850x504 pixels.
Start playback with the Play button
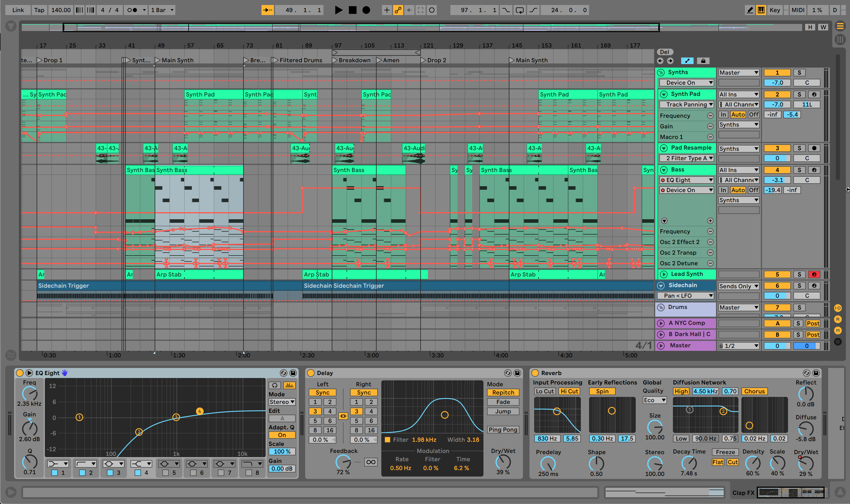(x=338, y=10)
